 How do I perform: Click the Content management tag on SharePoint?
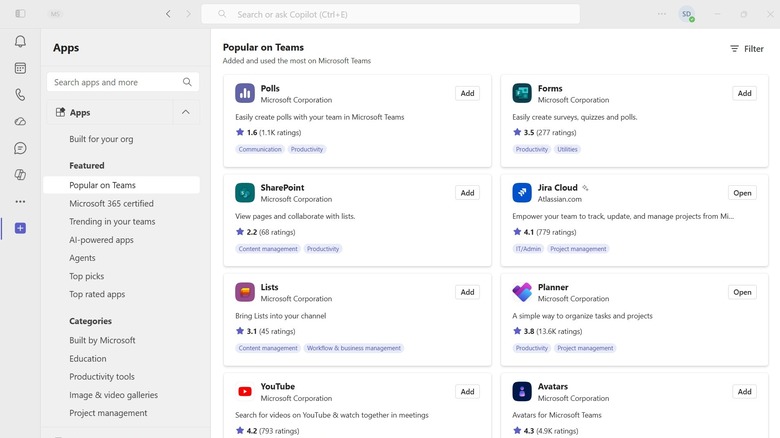(x=268, y=249)
